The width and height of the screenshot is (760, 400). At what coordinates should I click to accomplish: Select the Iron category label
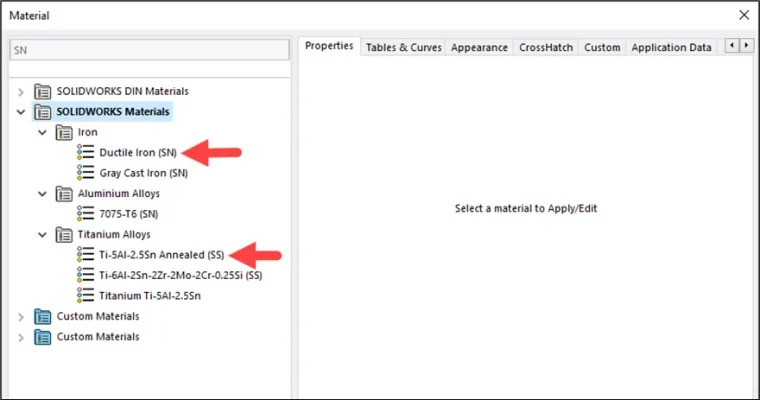(88, 132)
